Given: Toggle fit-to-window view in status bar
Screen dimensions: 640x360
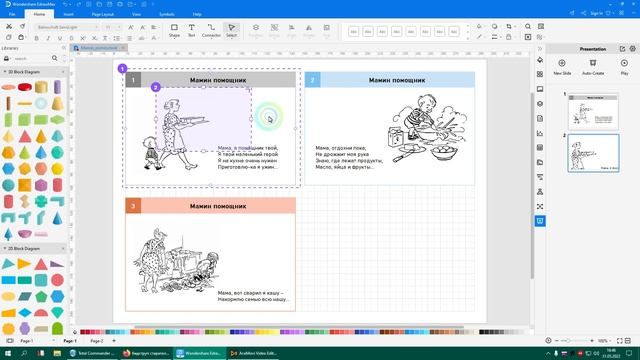Looking at the screenshot, I should (x=620, y=340).
